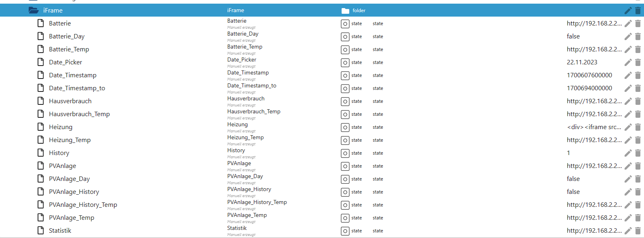This screenshot has height=238, width=644.
Task: Click the Hausverbrauch_Temp entry
Action: click(79, 114)
